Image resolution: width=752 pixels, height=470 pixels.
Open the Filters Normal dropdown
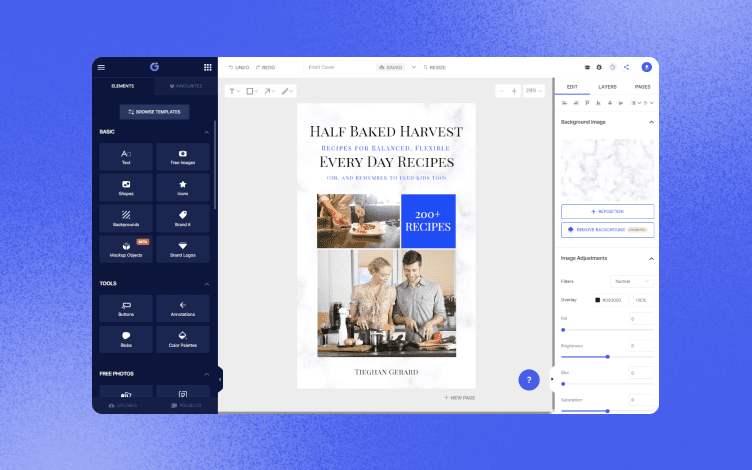pos(632,281)
